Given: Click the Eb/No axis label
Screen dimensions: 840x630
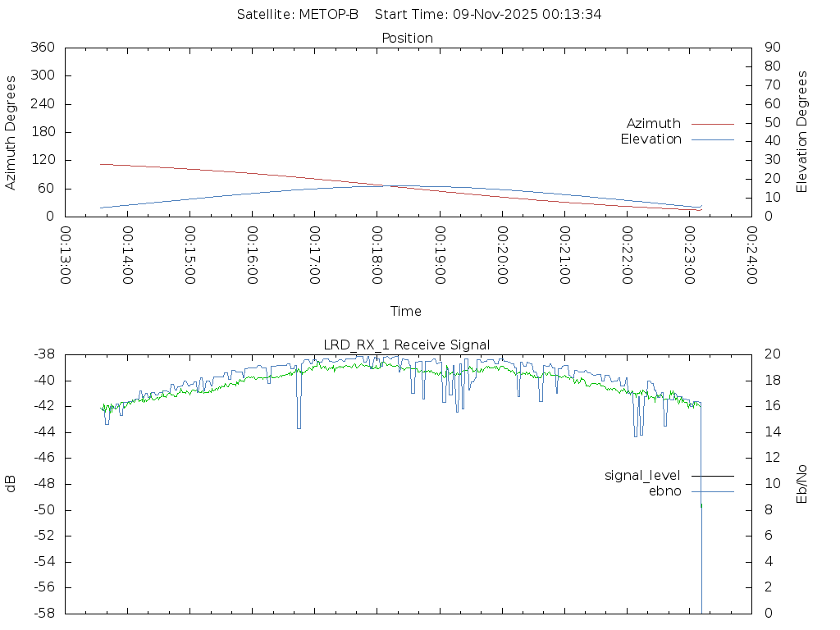Looking at the screenshot, I should (x=802, y=483).
